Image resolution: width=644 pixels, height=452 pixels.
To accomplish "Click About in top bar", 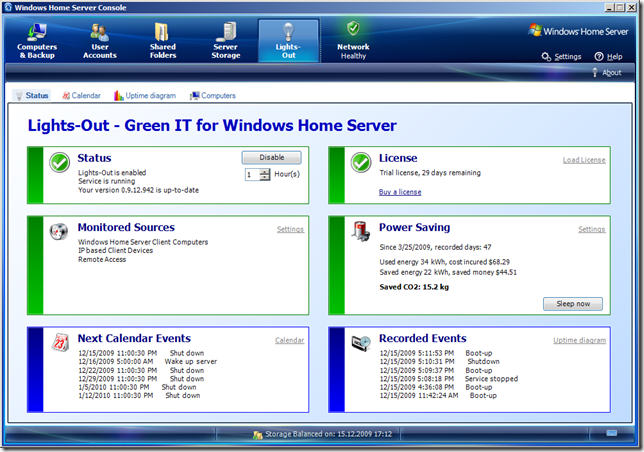I will pyautogui.click(x=607, y=73).
